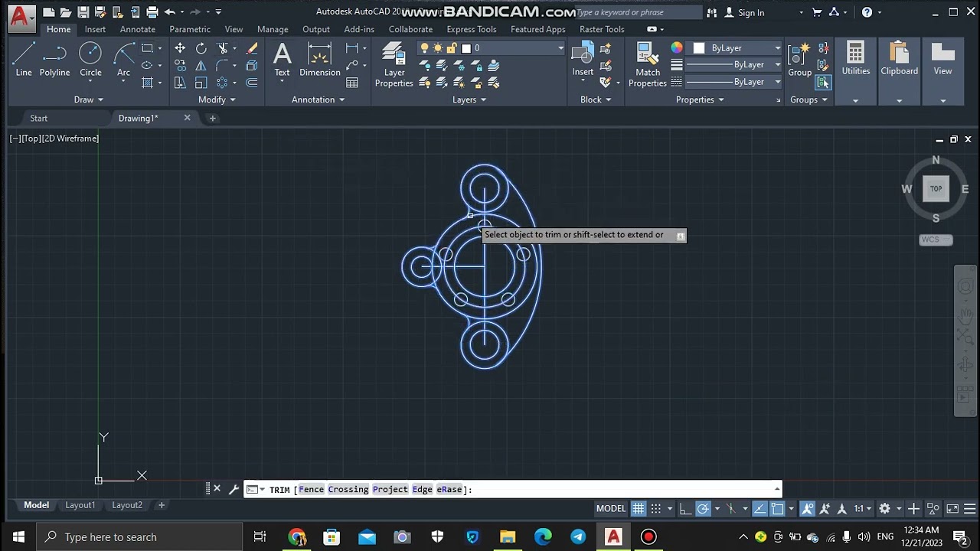Select the Fillet tool
This screenshot has height=551, width=980.
point(223,66)
